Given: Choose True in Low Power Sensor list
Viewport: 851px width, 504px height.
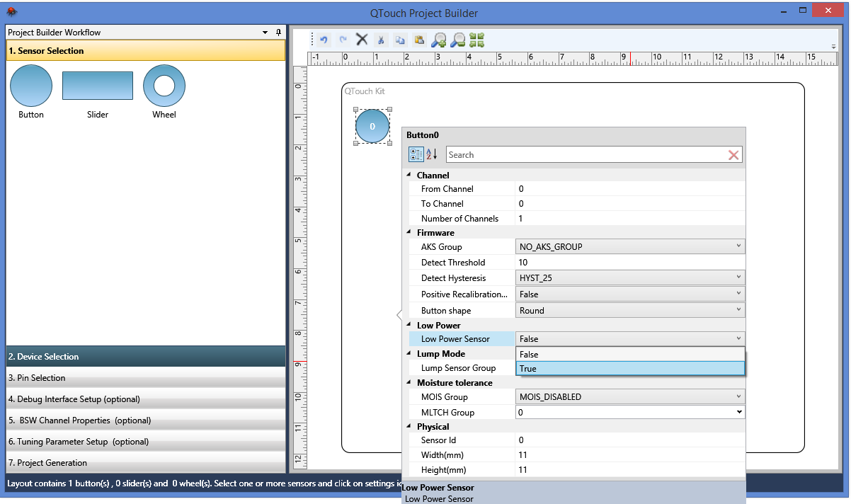Looking at the screenshot, I should pos(630,369).
